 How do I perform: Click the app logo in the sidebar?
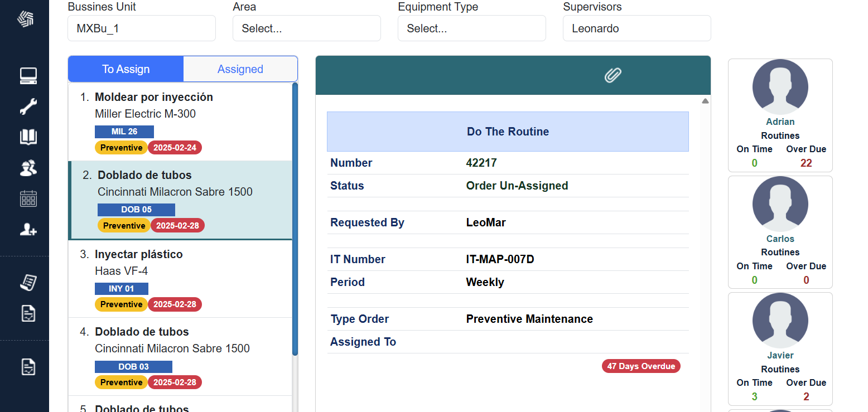click(x=26, y=19)
